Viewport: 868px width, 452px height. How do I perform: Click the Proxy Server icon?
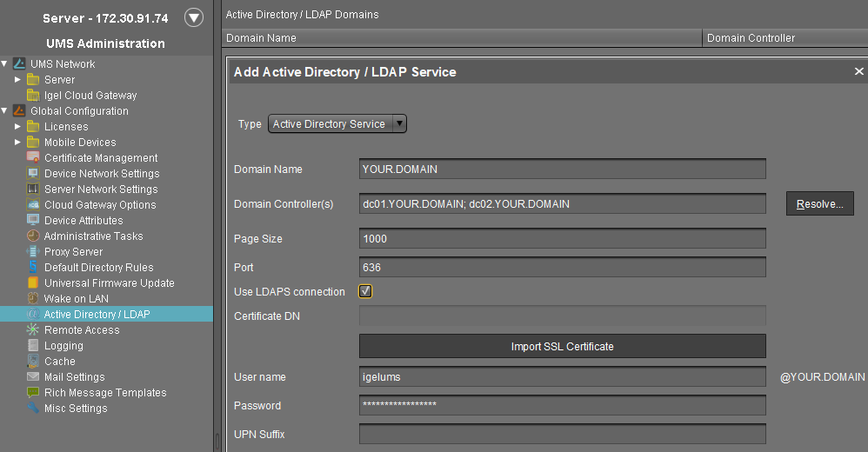[33, 252]
